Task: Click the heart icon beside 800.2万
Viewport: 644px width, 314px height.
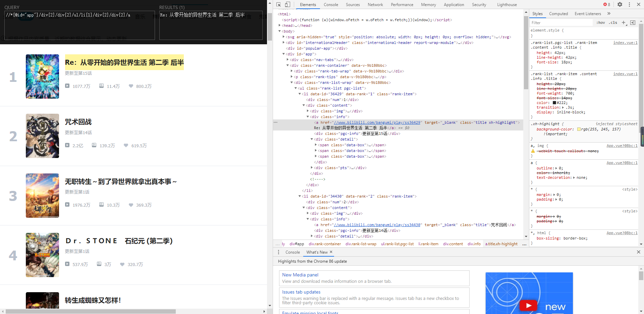Action: coord(131,86)
